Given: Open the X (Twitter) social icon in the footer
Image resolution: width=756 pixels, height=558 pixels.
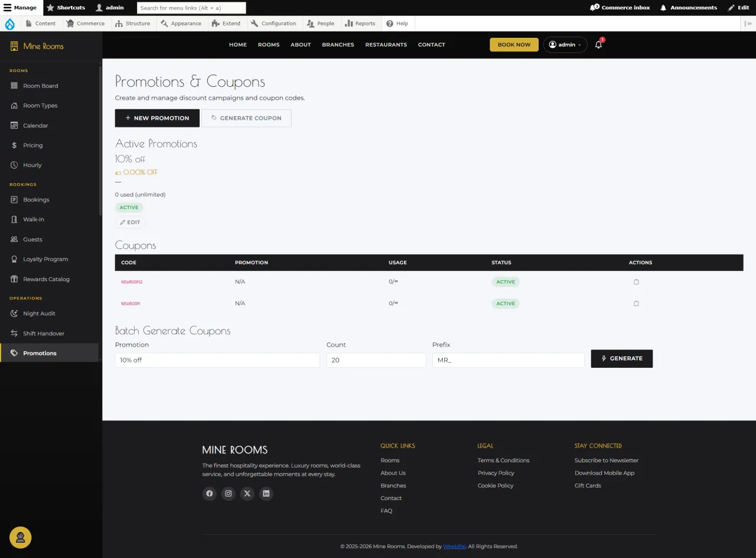Looking at the screenshot, I should (247, 494).
